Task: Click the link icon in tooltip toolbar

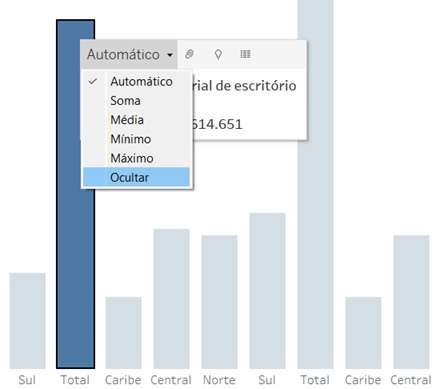Action: click(189, 54)
